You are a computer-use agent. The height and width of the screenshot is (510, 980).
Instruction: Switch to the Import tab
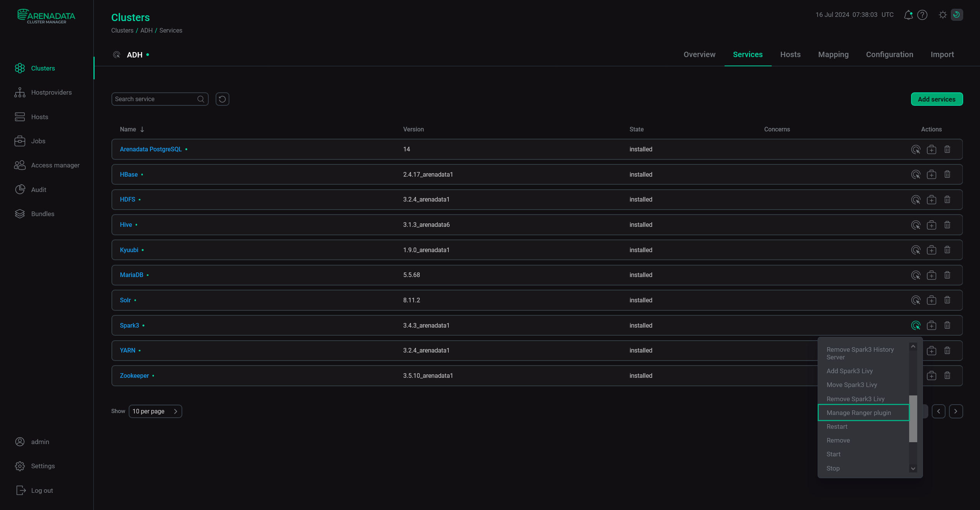pos(942,55)
